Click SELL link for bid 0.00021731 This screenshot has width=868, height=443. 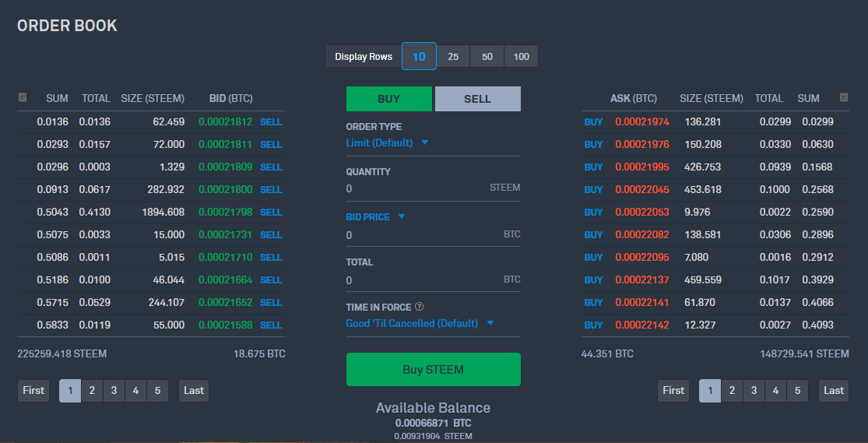pyautogui.click(x=271, y=235)
